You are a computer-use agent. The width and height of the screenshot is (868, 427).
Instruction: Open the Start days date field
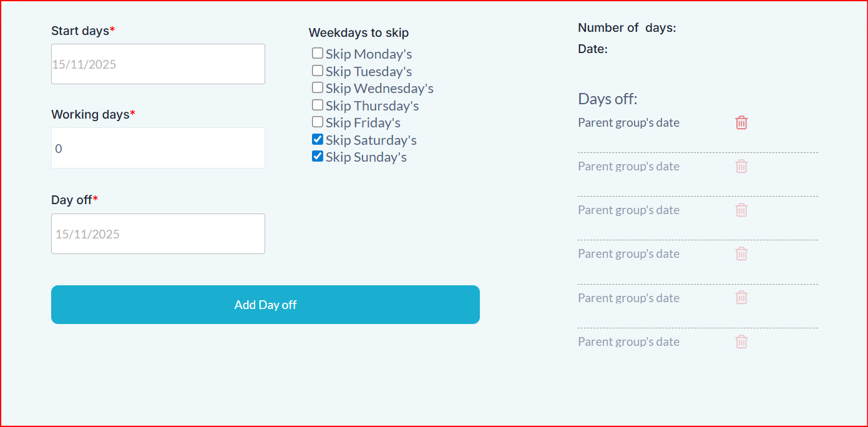[158, 64]
